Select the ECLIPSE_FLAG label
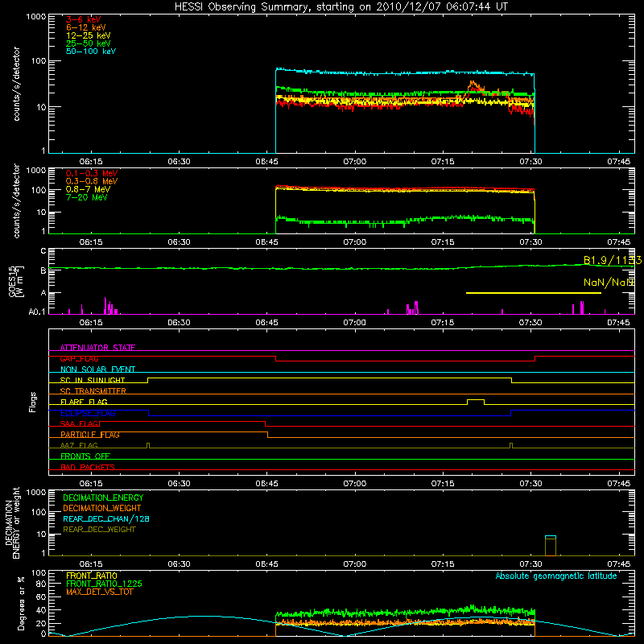 88,413
